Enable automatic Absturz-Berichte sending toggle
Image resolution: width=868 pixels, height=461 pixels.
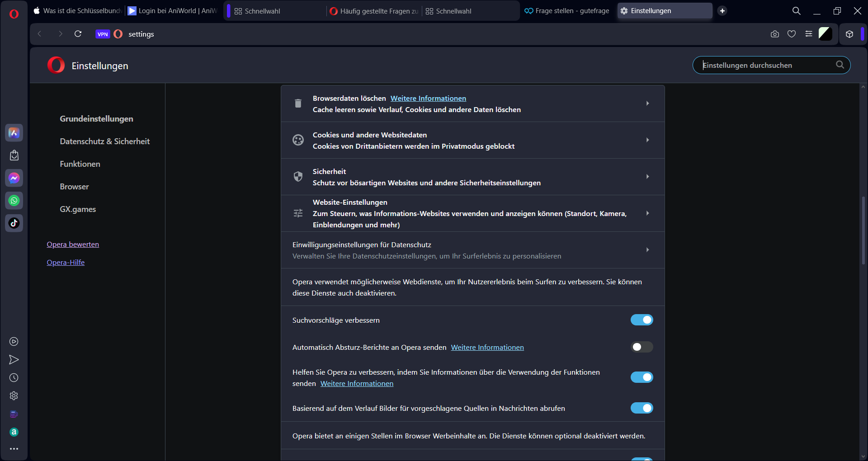[642, 347]
